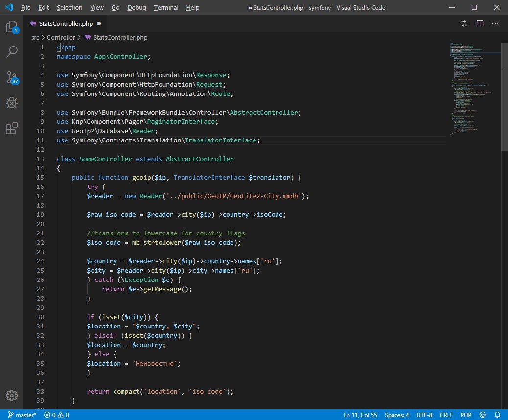Click 'Неизвестно' string on line 35
This screenshot has height=420, width=508.
tap(155, 364)
